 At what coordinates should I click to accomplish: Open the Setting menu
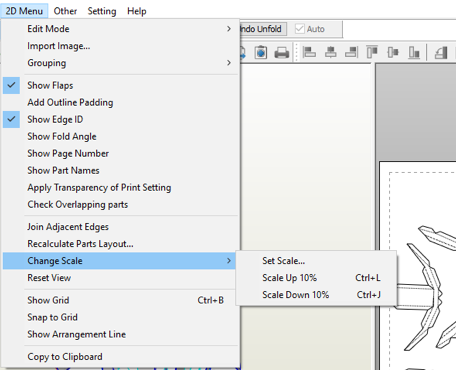click(x=102, y=11)
